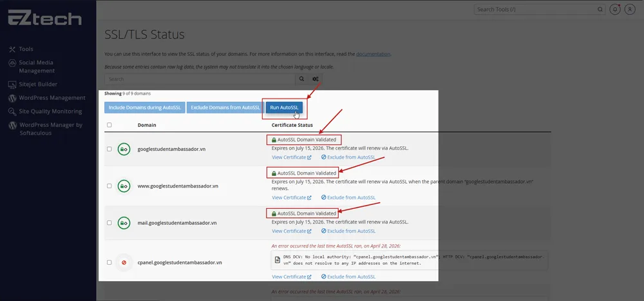This screenshot has width=644, height=301.
Task: Open the search settings gear dropdown
Action: pos(316,79)
